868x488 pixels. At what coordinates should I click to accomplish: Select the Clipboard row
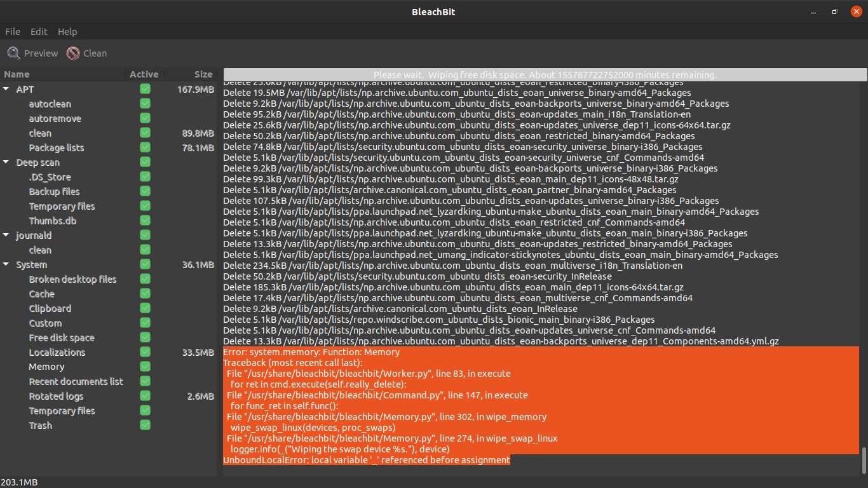(109, 308)
